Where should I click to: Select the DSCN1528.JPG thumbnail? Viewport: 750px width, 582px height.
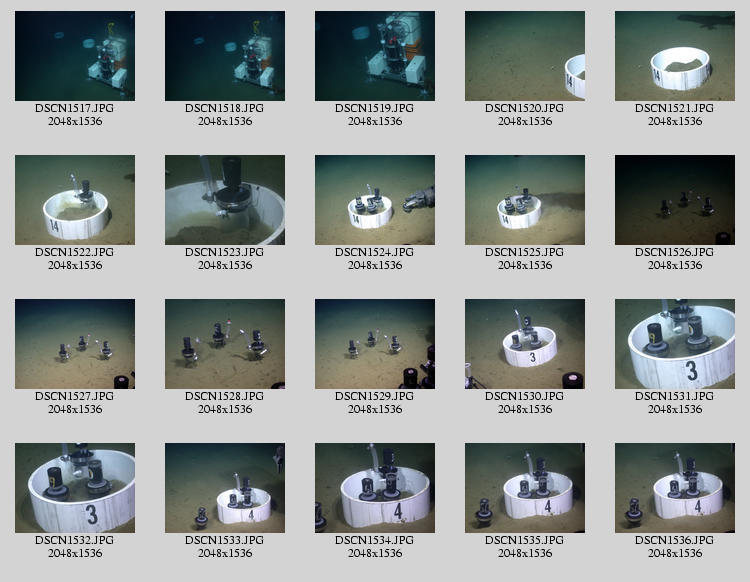(x=225, y=344)
